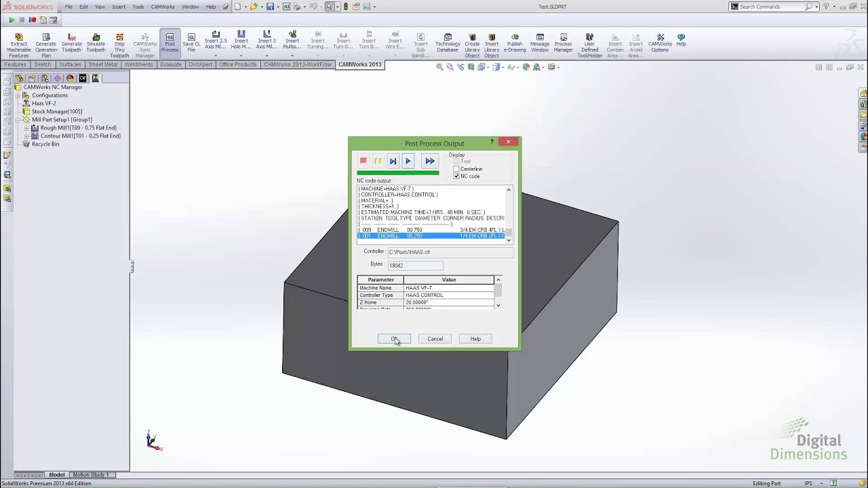Click the Zoom to Fit view icon

click(x=439, y=67)
